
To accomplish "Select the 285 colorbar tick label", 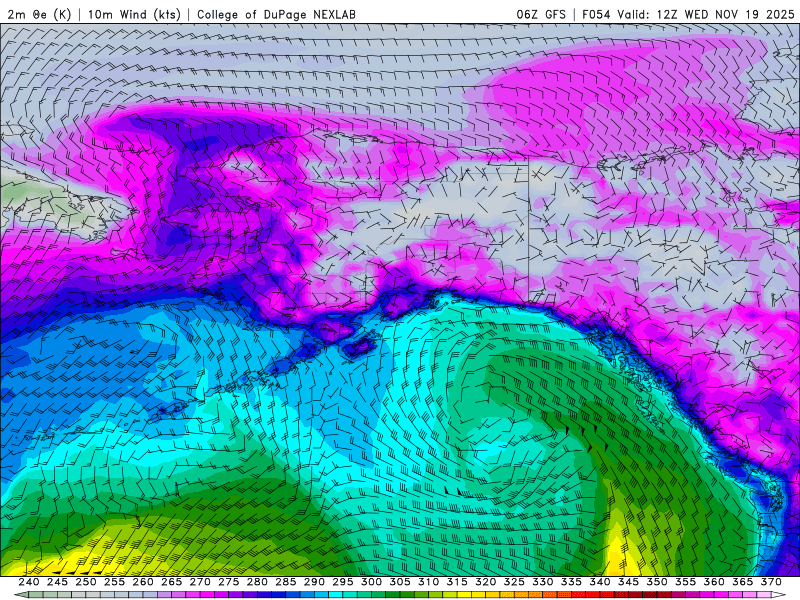I will coord(286,582).
